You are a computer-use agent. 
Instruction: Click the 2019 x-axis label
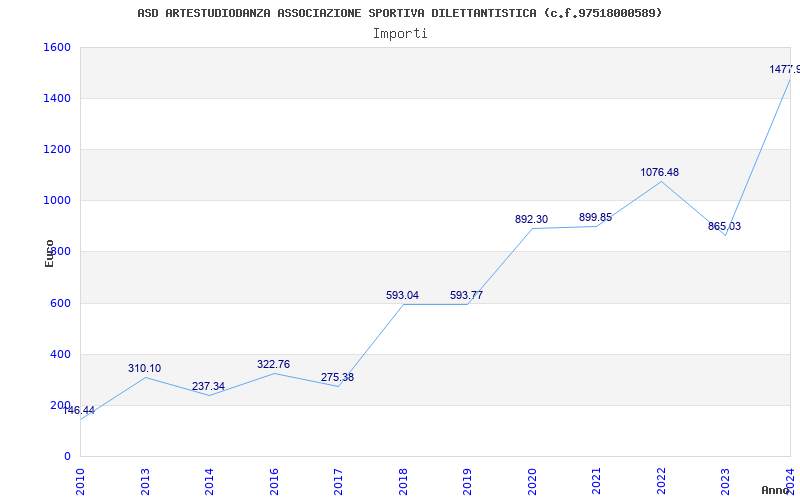(467, 481)
